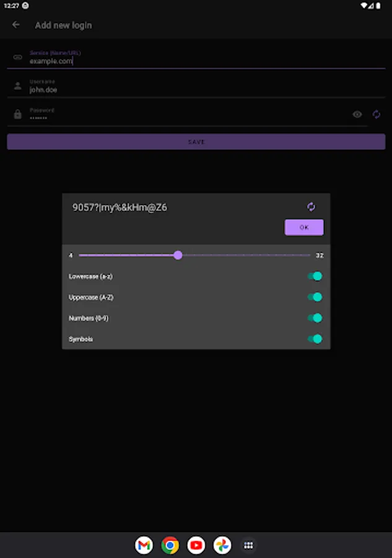Click the SAVE button
392x558 pixels.
tap(196, 141)
